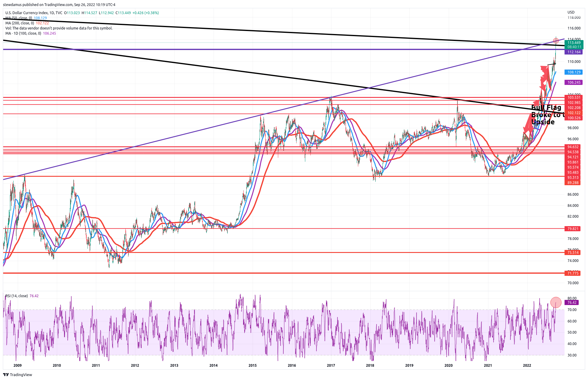Click the 110.000 price axis tick
This screenshot has height=380, width=588.
(x=574, y=62)
